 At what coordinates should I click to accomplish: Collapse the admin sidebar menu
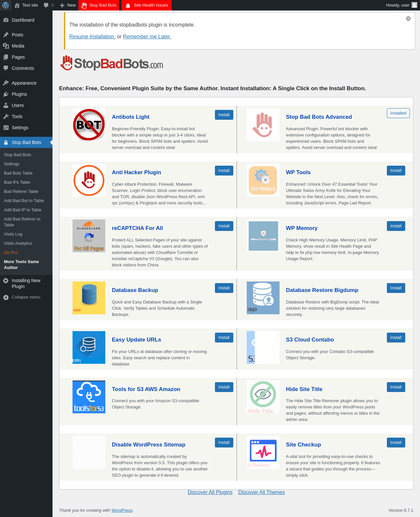click(x=26, y=297)
